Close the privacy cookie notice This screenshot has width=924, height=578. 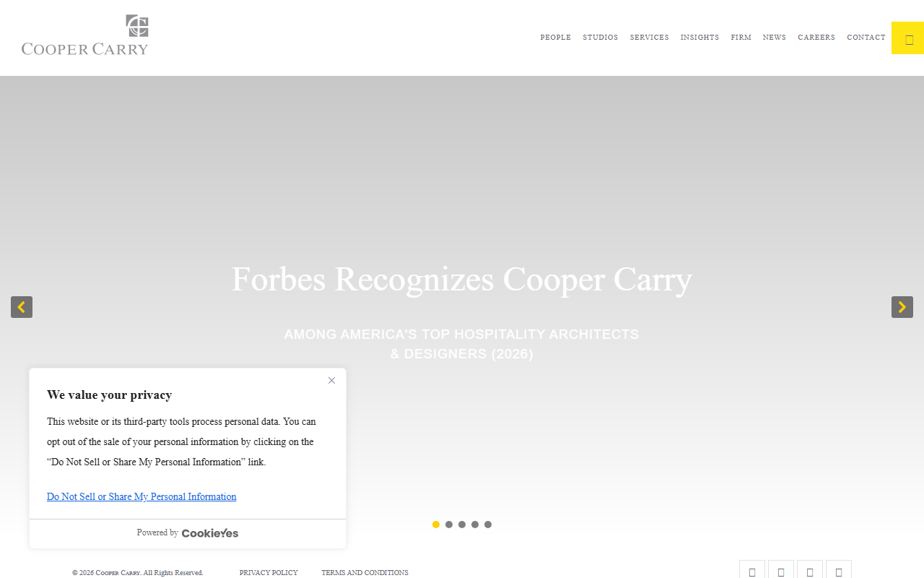click(331, 381)
